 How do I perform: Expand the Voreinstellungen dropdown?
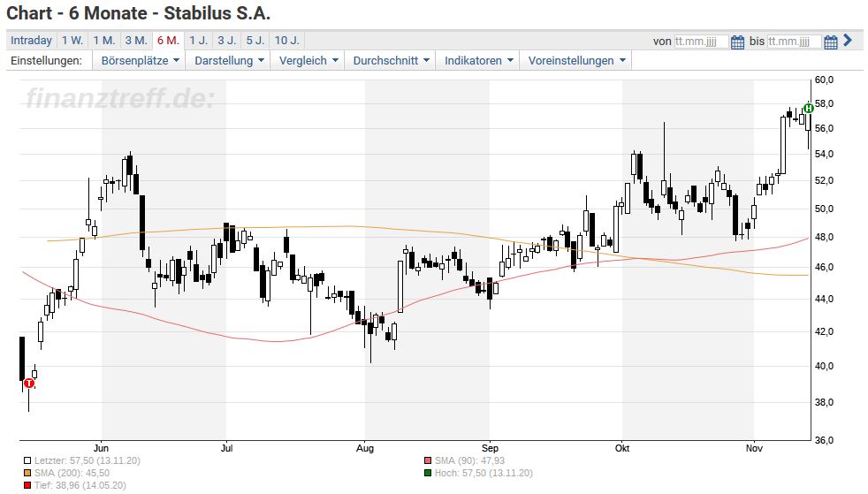576,61
